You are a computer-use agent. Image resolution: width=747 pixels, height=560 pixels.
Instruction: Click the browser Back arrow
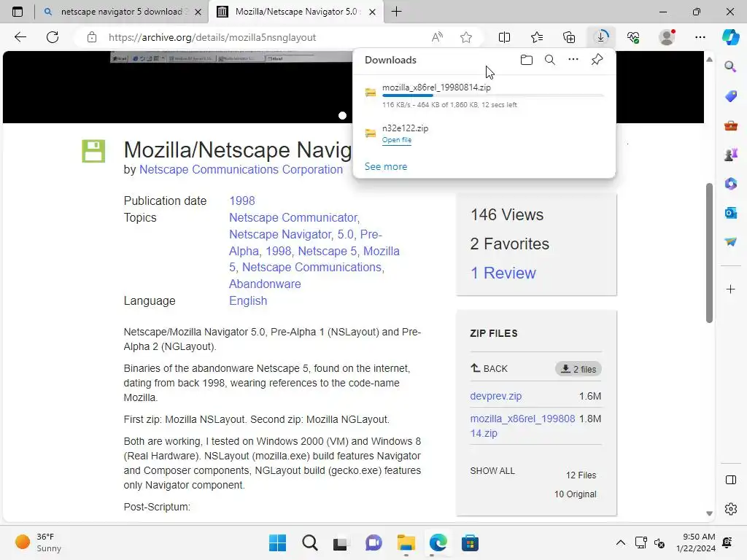point(20,37)
